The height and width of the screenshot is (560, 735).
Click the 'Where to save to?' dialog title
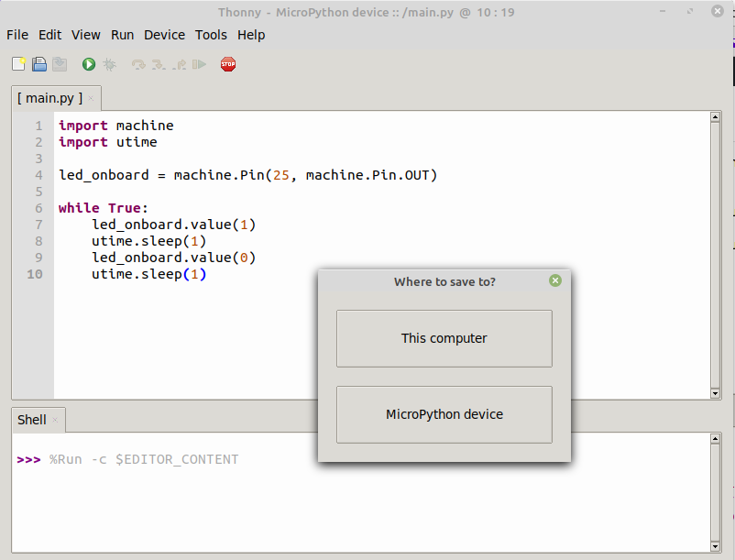tap(444, 281)
